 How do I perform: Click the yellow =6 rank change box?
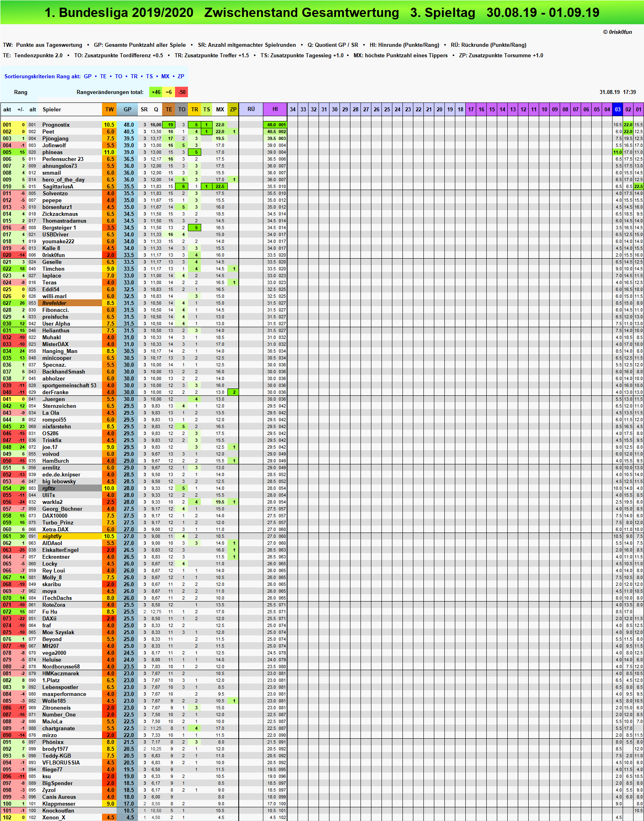pyautogui.click(x=169, y=92)
